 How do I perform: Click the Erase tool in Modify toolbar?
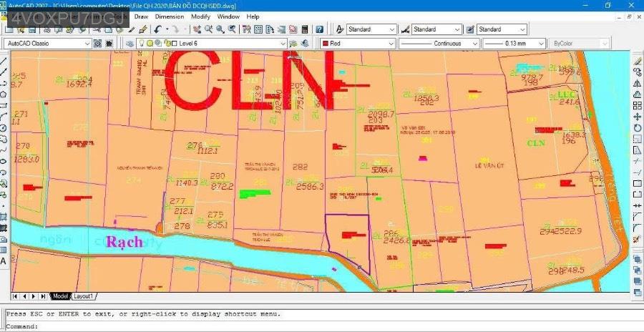[638, 61]
